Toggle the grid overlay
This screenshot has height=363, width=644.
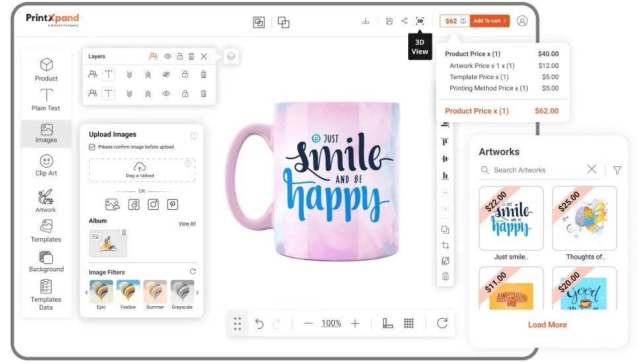[x=409, y=323]
